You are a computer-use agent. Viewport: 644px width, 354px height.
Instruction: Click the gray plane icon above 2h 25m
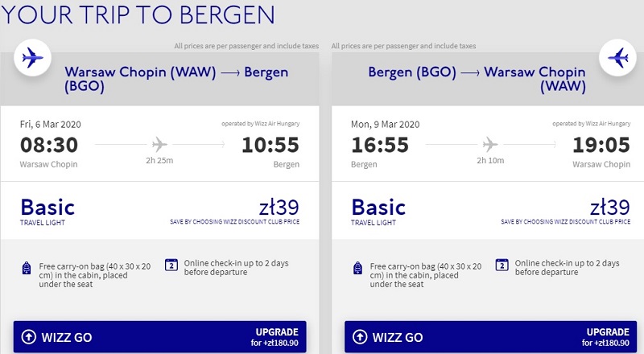coord(159,144)
